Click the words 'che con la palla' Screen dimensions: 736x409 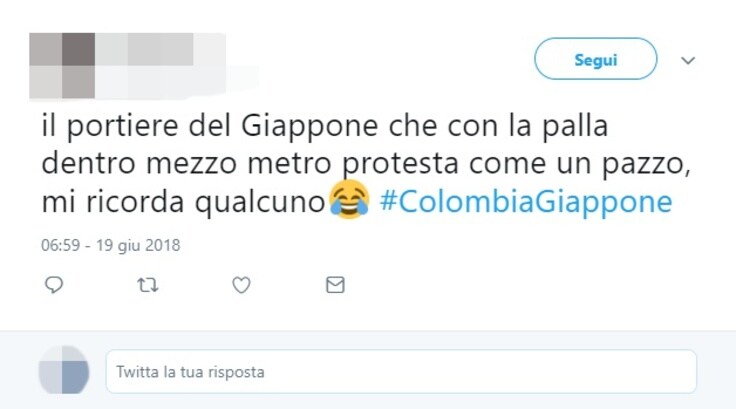click(x=498, y=126)
